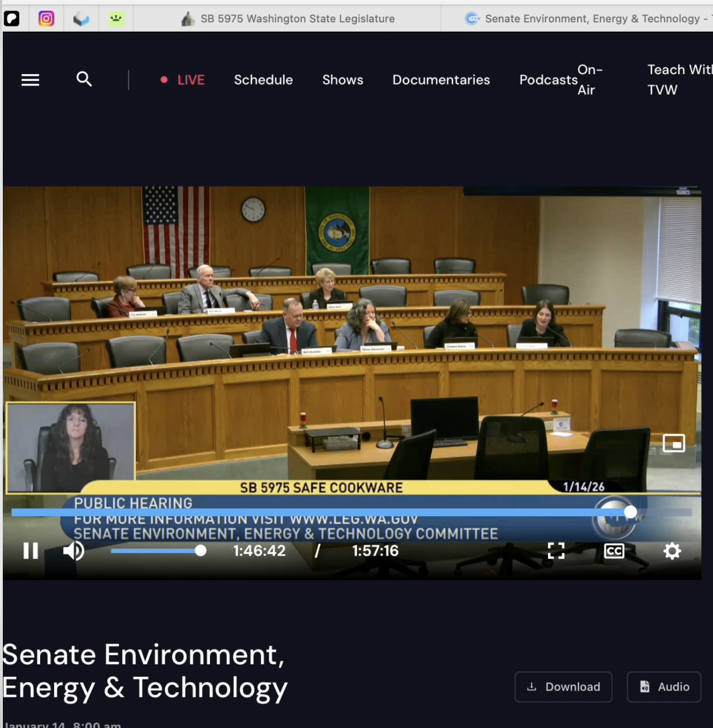Open the Instagram pinned tab
The width and height of the screenshot is (713, 728).
[46, 19]
